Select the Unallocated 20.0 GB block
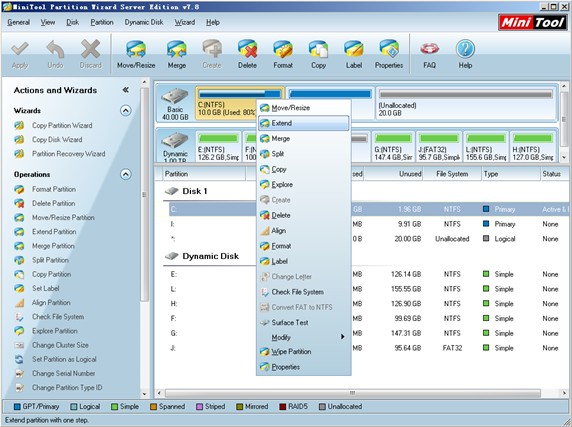 (466, 104)
